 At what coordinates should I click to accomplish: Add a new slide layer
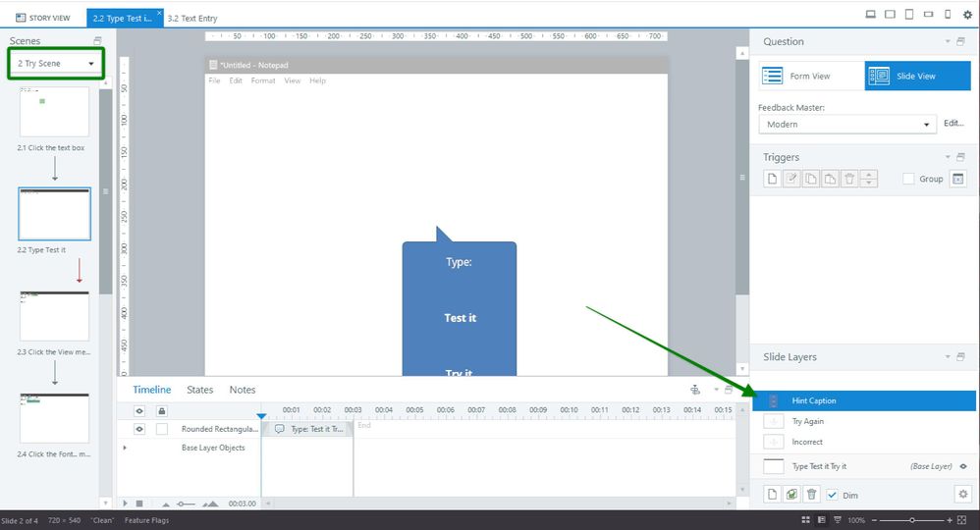point(773,495)
